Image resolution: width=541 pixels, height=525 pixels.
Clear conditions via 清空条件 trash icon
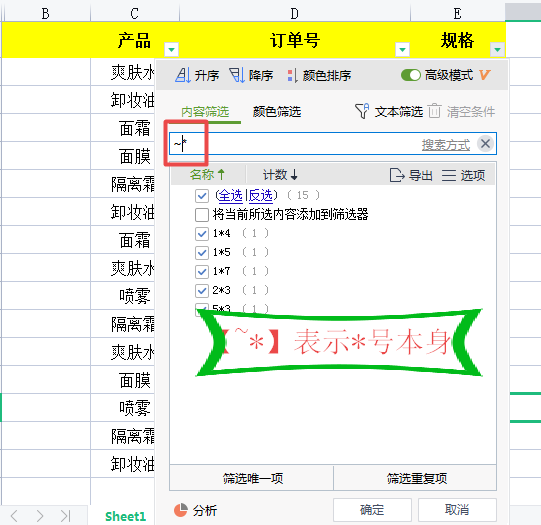click(434, 111)
